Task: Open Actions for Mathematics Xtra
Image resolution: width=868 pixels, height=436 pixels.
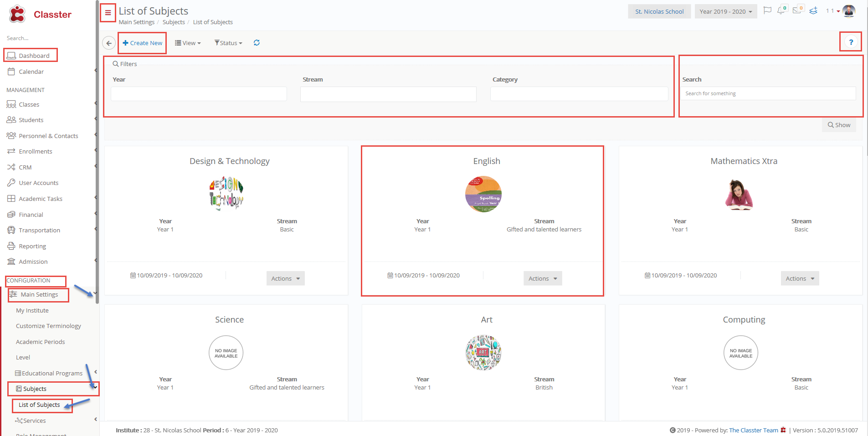Action: pos(800,278)
